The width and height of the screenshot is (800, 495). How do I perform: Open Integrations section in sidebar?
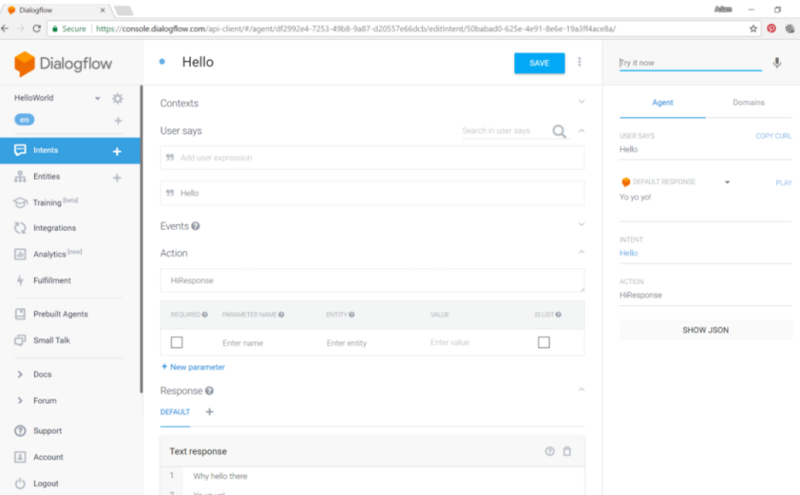tap(55, 228)
